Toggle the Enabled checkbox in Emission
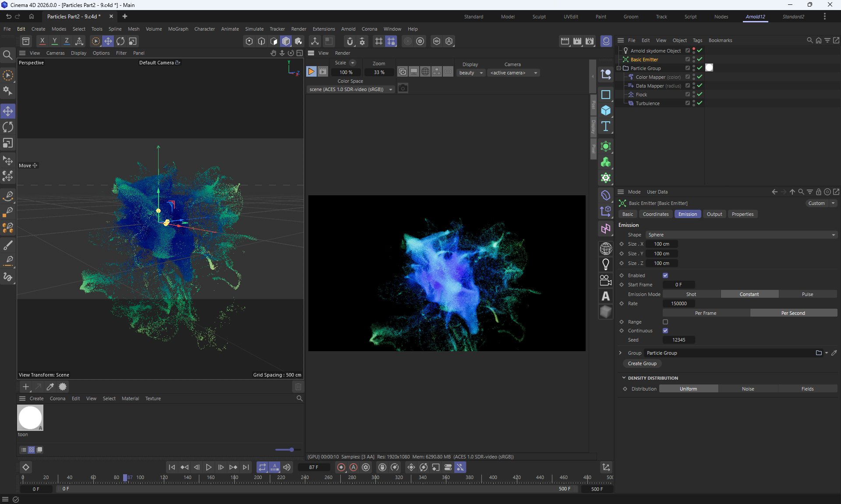This screenshot has height=504, width=841. (665, 275)
